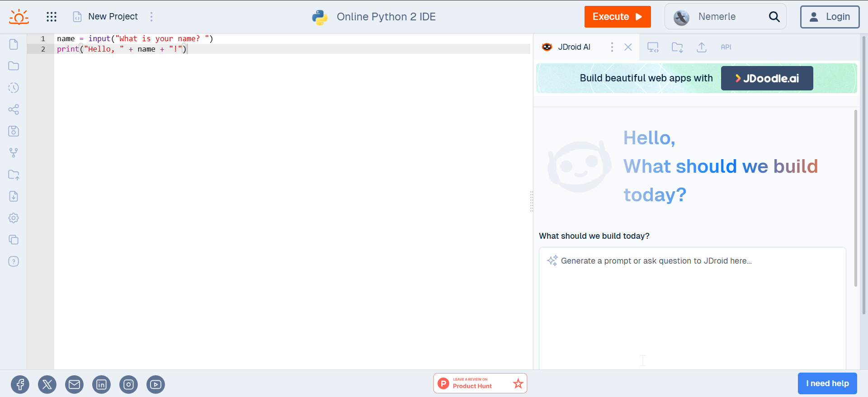The width and height of the screenshot is (868, 397).
Task: Click the JDroid prompt input field
Action: pyautogui.click(x=692, y=307)
